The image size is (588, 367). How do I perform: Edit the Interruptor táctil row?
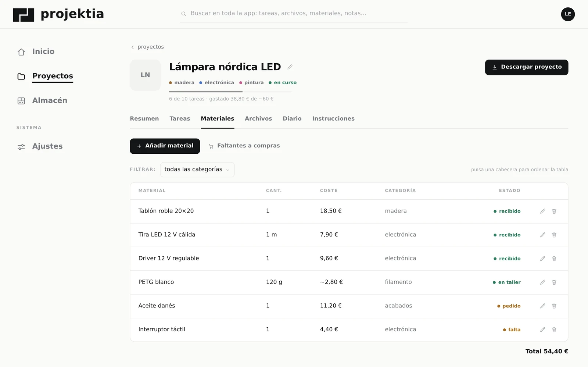(x=542, y=329)
